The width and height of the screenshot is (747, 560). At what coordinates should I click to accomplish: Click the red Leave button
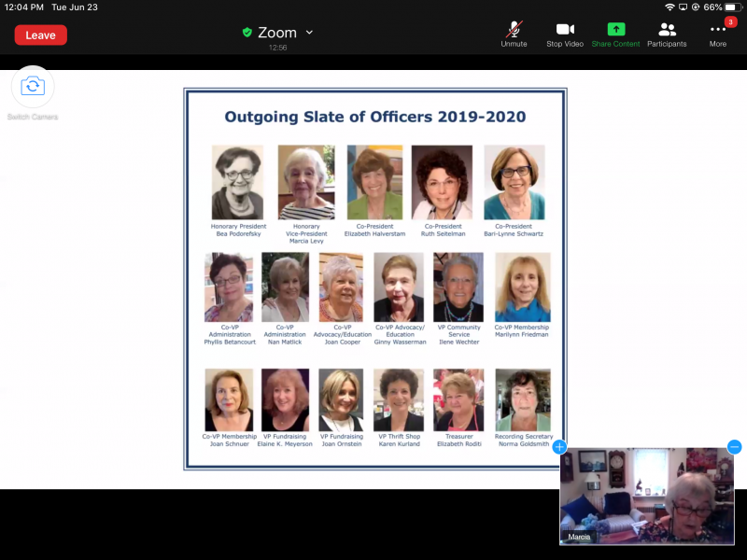[40, 35]
